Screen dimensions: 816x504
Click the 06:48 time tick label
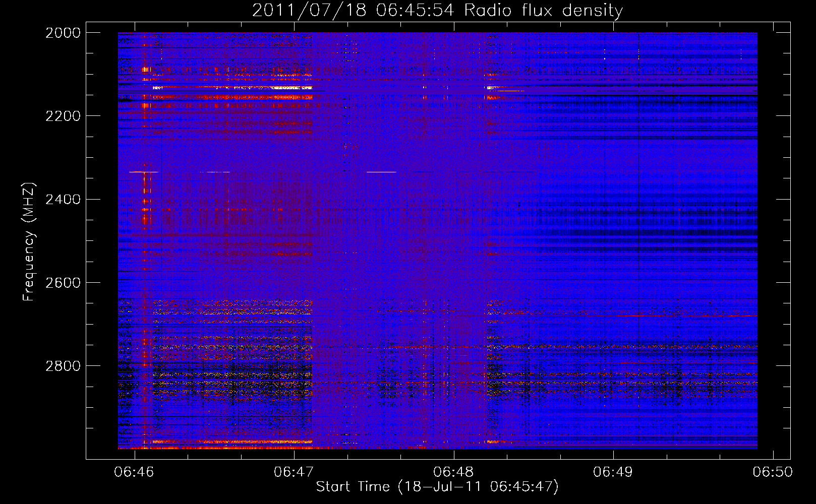pos(453,472)
